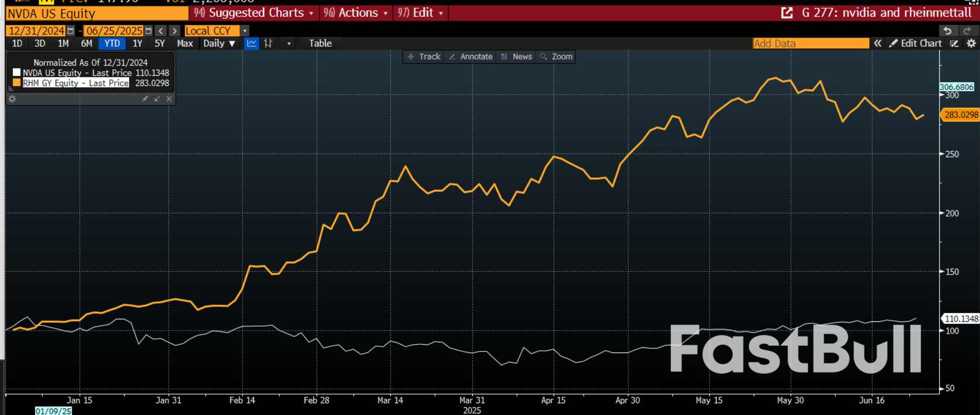Click the Add Data input field
Viewport: 980px width, 415px height.
[811, 43]
